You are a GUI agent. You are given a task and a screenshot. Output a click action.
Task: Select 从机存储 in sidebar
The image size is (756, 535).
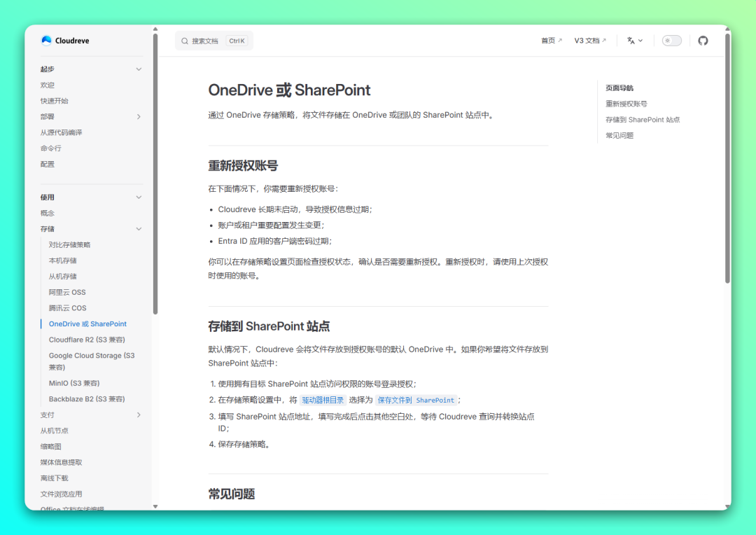point(63,277)
